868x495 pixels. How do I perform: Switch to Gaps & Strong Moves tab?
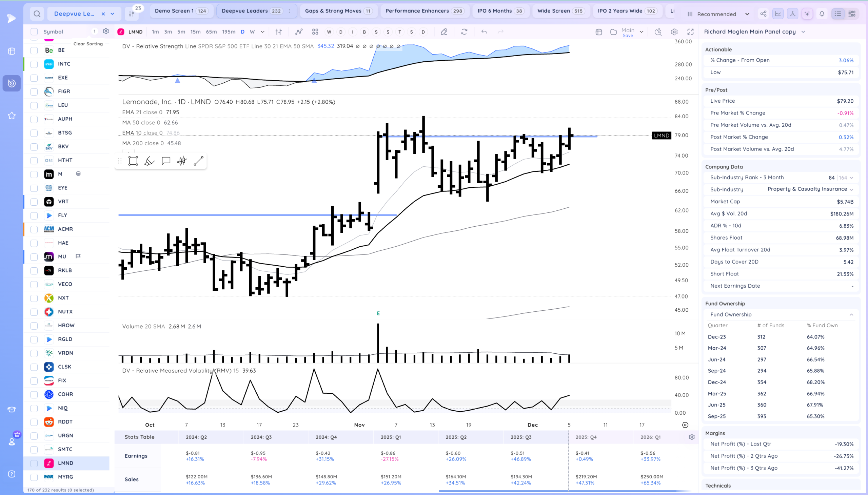[x=338, y=11]
